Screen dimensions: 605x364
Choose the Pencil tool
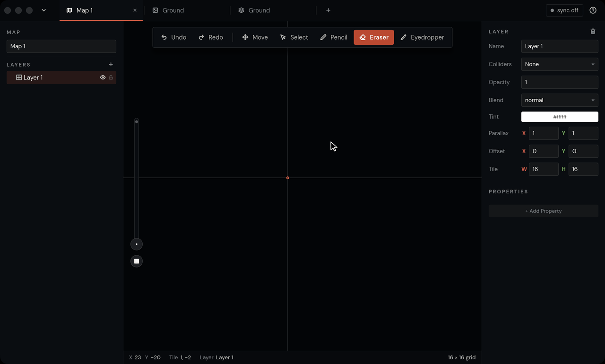[334, 37]
